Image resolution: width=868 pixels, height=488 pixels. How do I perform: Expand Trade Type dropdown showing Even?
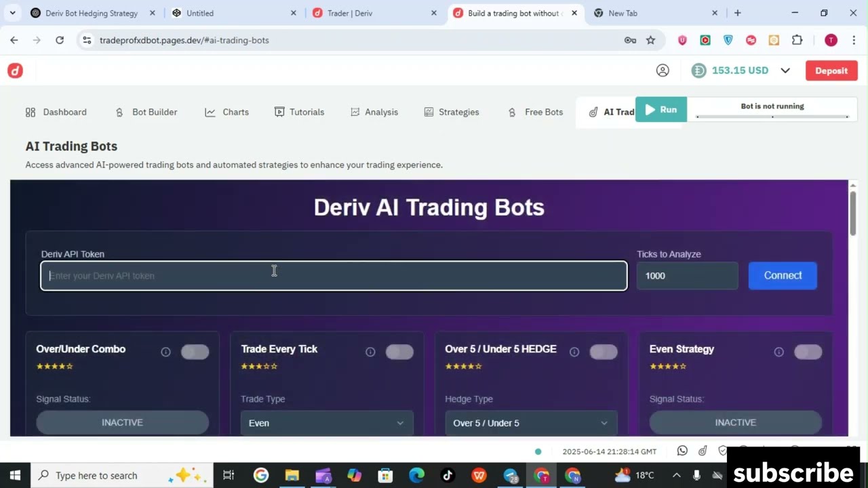pyautogui.click(x=327, y=423)
